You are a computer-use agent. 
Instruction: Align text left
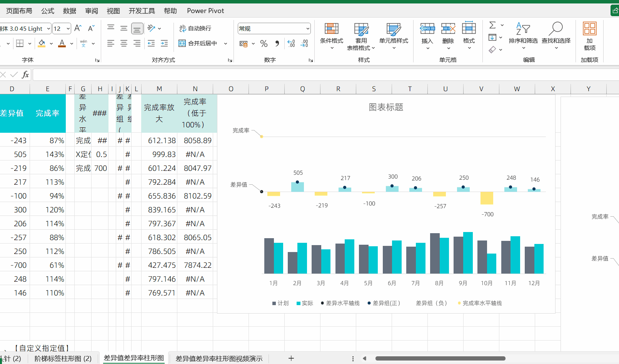(x=111, y=43)
